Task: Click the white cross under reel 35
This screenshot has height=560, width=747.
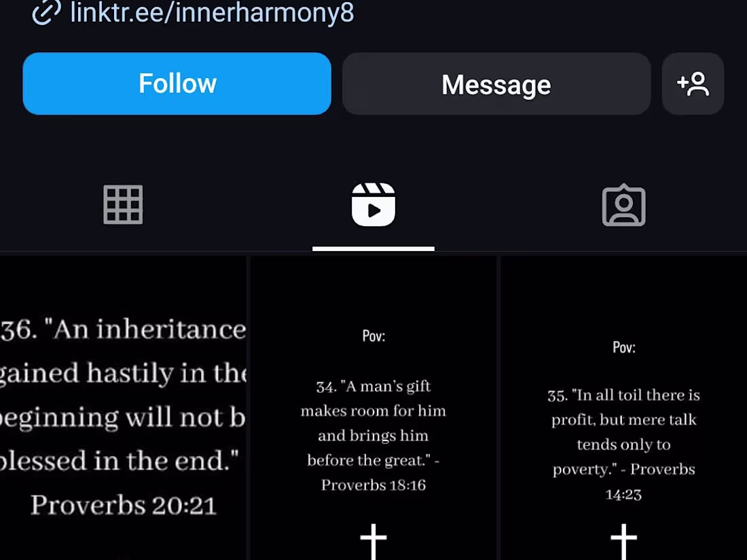Action: (x=623, y=542)
